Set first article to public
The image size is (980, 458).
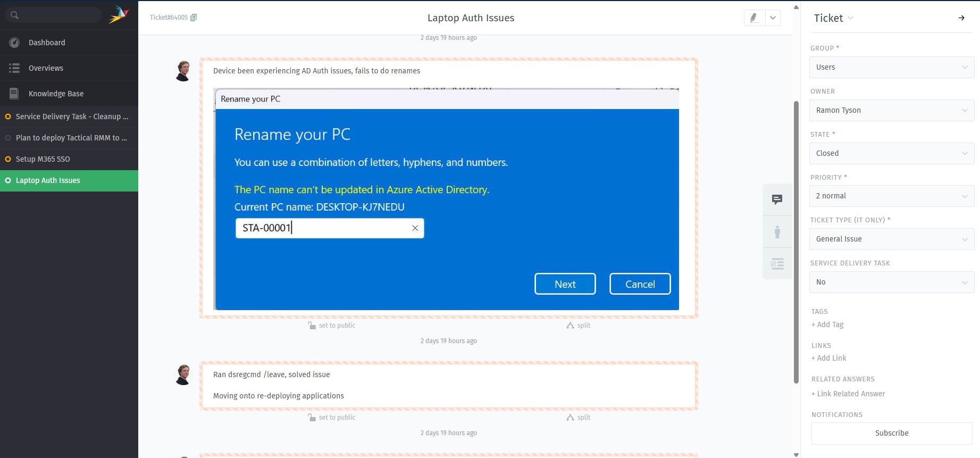point(332,326)
